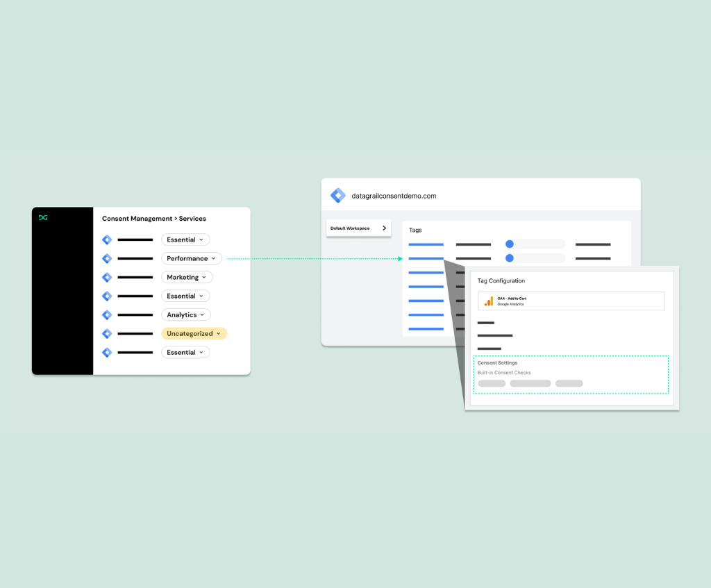Click the Tag Manager icon beside the Marketing row
The height and width of the screenshot is (588, 711).
[x=107, y=277]
